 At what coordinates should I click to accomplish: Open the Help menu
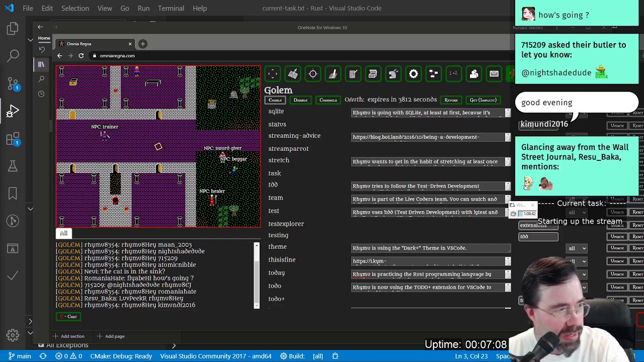[x=200, y=8]
